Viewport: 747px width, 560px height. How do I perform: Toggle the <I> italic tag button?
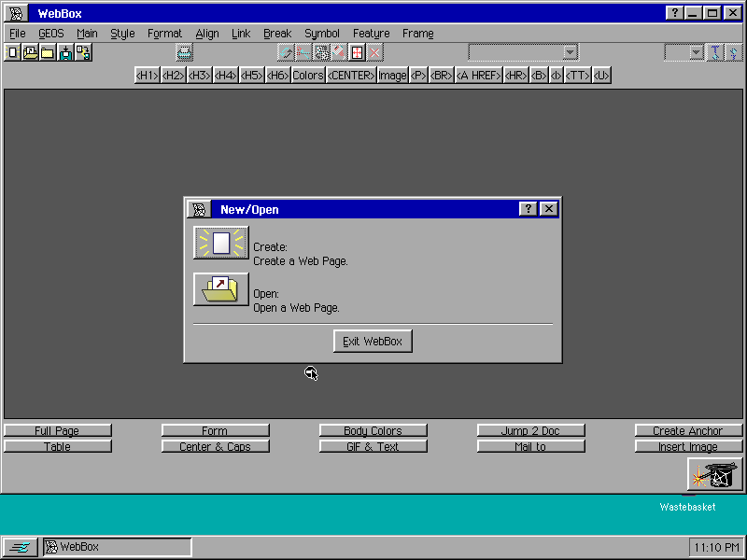(556, 76)
